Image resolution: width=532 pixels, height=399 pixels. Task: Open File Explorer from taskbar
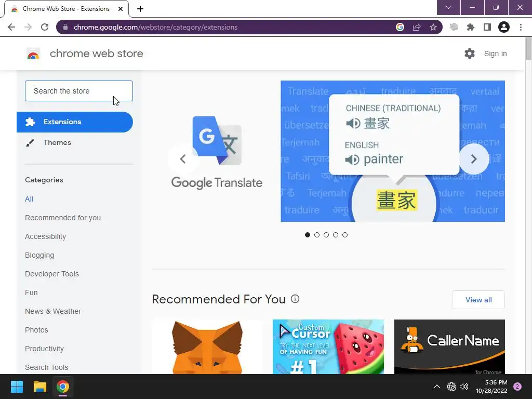pos(39,387)
